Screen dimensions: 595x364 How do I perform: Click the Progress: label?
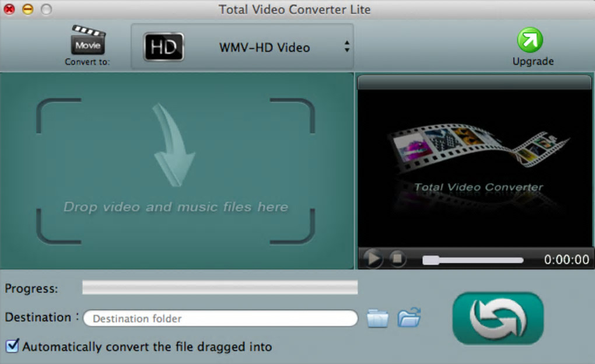pos(32,289)
